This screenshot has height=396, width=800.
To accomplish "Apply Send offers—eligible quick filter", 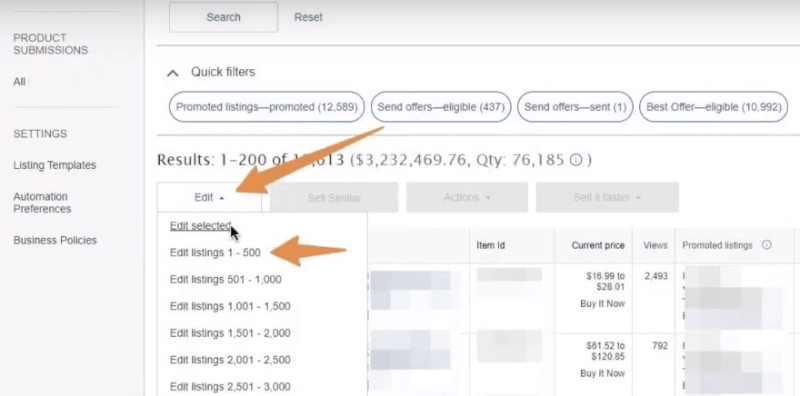I will pos(441,107).
